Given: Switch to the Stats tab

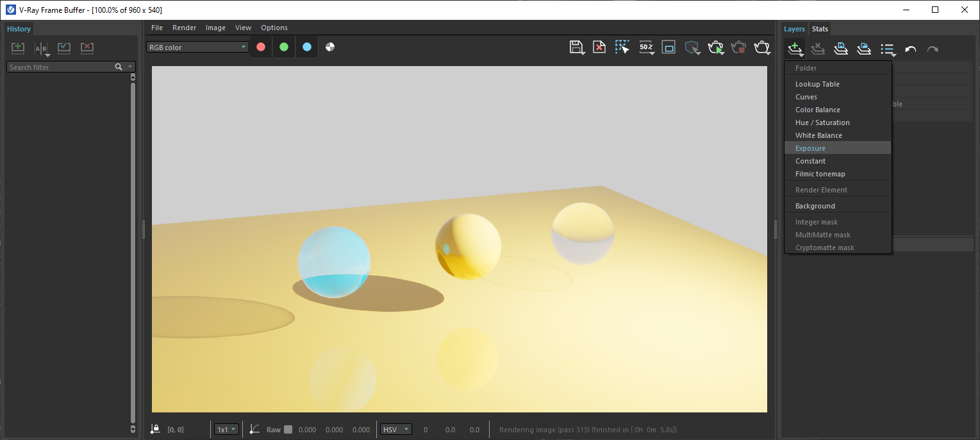Looking at the screenshot, I should 820,29.
